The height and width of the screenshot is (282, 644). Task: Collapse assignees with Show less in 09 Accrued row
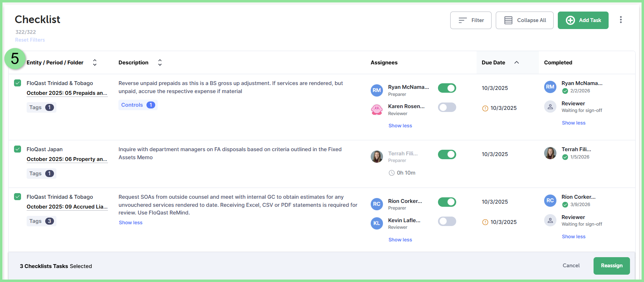click(400, 240)
